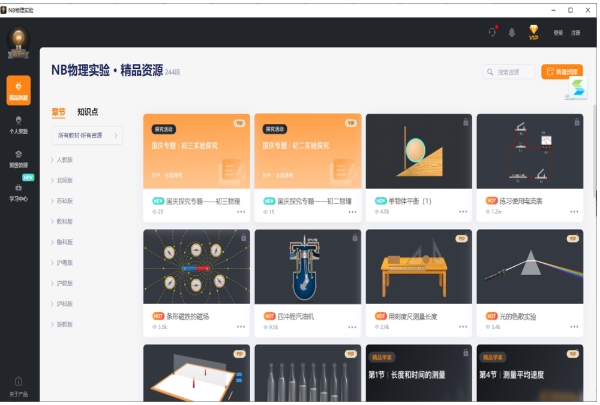Open 精品资源 in the left sidebar
The width and height of the screenshot is (600, 405).
click(18, 90)
